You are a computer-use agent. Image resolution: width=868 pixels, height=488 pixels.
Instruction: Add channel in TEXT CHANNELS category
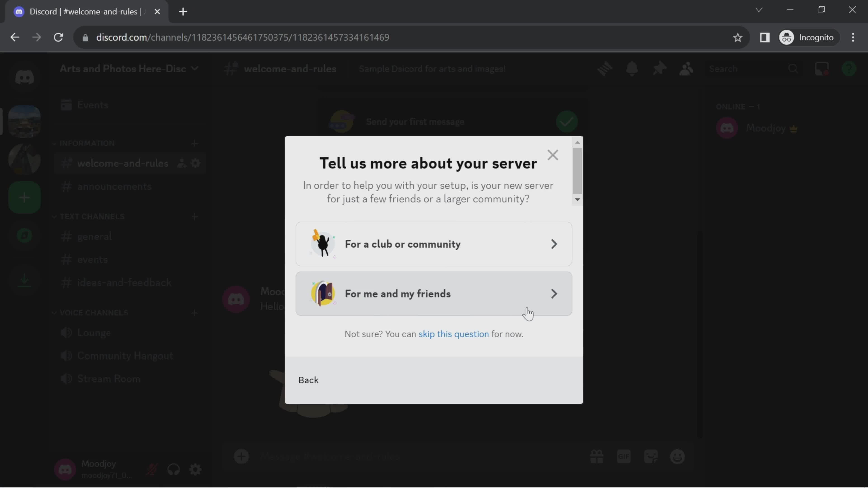click(x=194, y=217)
